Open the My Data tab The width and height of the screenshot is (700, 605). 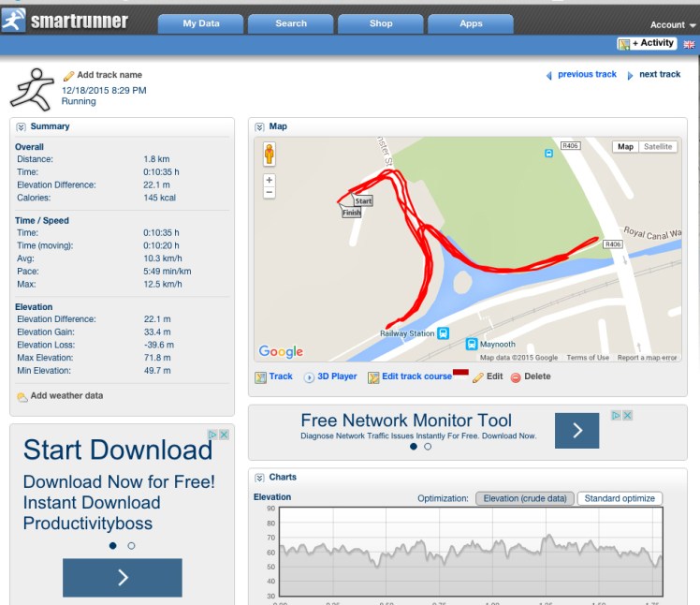pyautogui.click(x=201, y=23)
